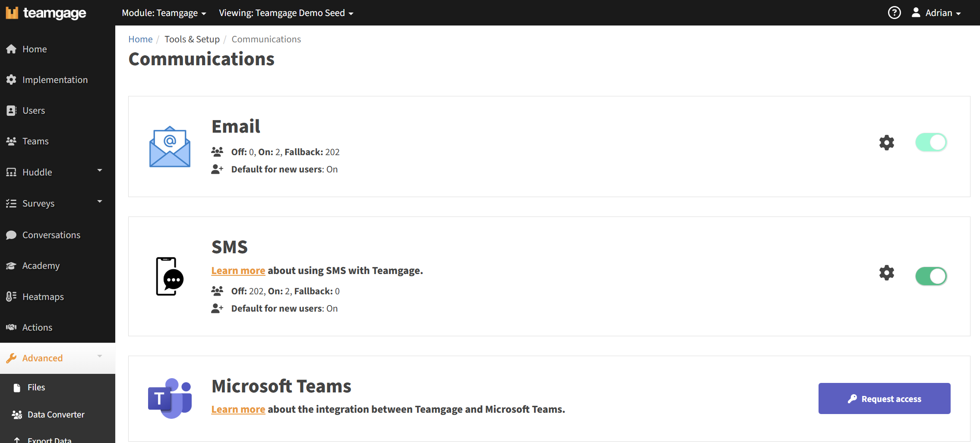980x443 pixels.
Task: Click the Files document icon
Action: pos(17,387)
